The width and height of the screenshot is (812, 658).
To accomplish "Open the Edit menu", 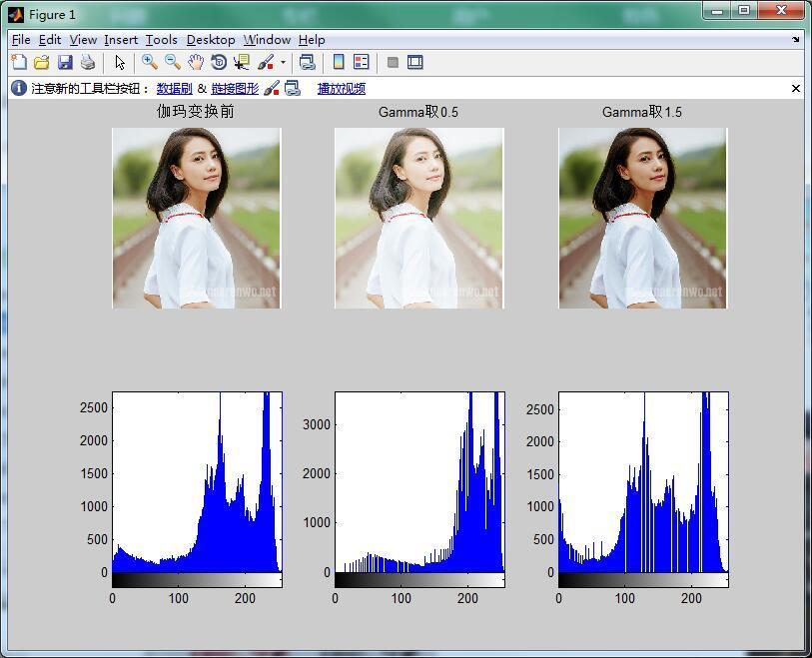I will pyautogui.click(x=50, y=40).
